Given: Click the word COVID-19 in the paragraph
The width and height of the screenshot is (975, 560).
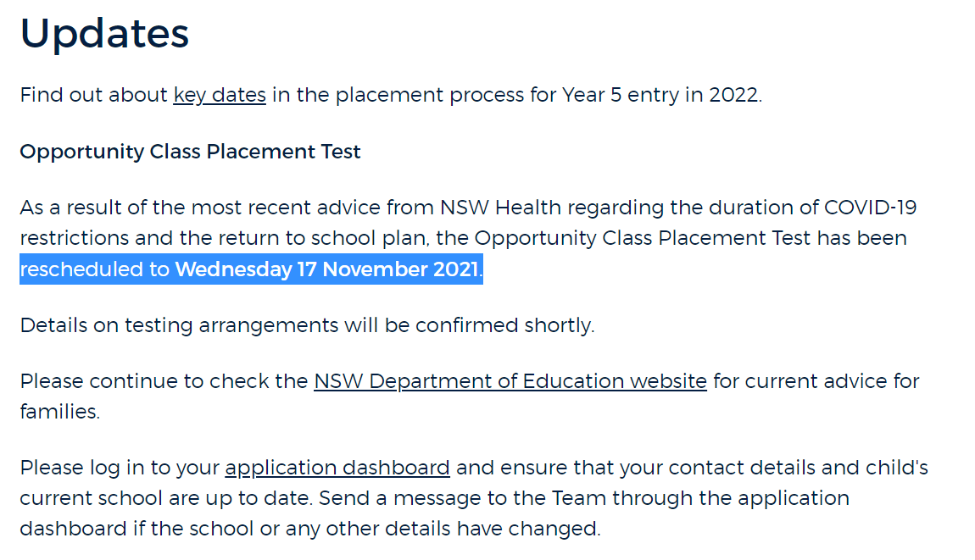Looking at the screenshot, I should click(871, 207).
